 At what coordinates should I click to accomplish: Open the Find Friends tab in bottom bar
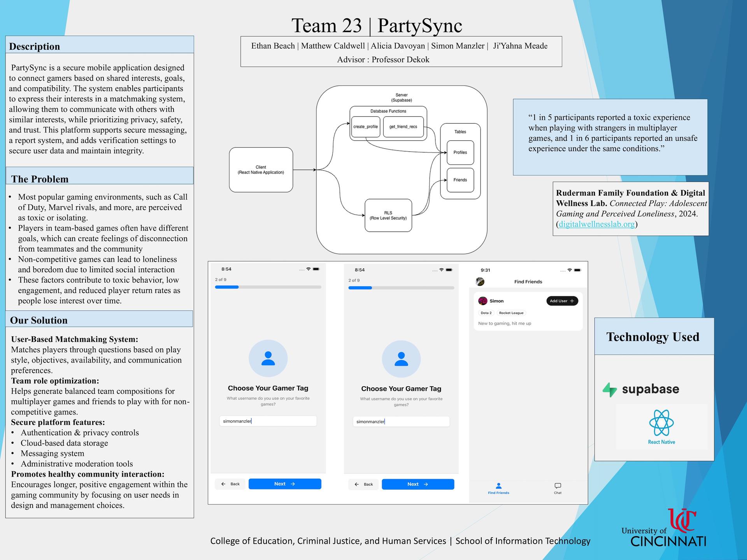click(498, 488)
